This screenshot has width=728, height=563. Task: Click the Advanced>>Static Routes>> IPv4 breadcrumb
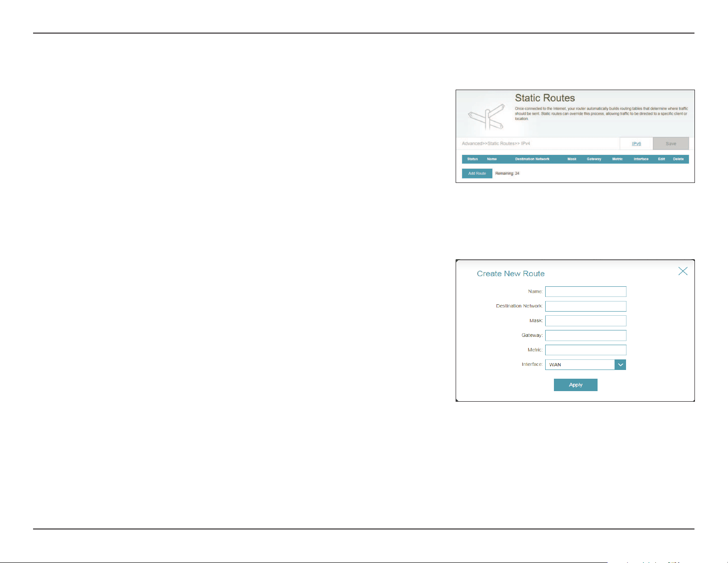[x=496, y=143]
